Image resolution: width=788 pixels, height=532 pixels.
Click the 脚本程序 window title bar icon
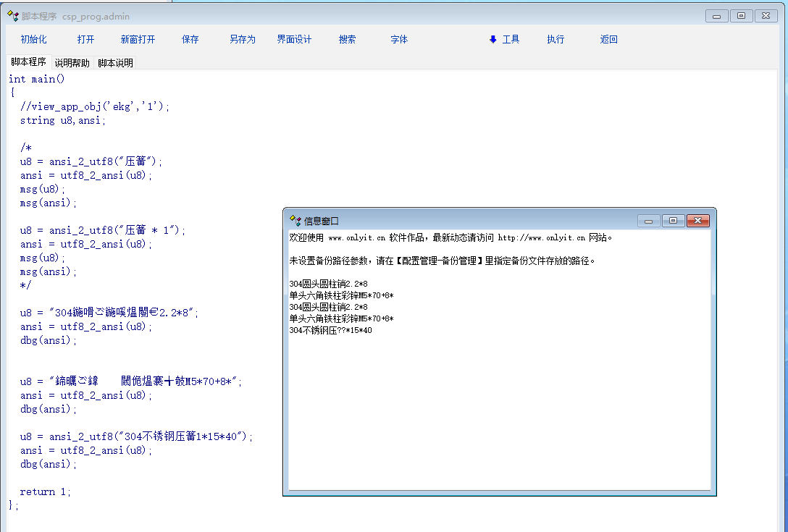click(x=12, y=16)
